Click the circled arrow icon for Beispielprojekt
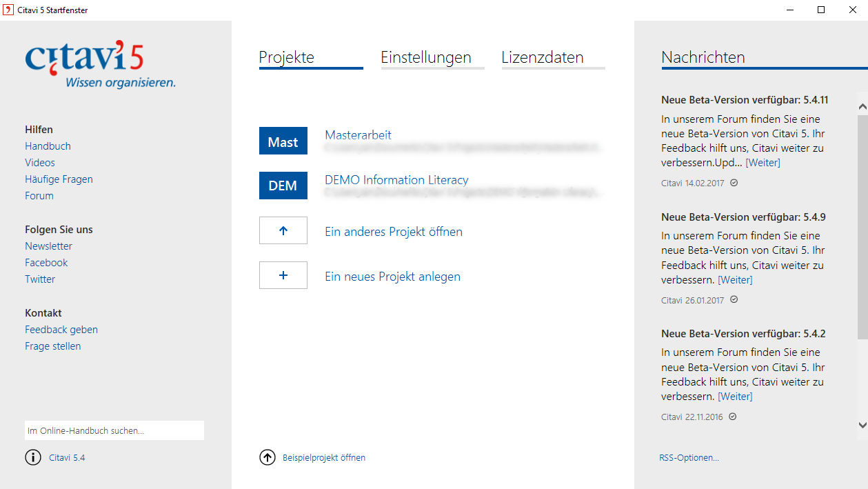Image resolution: width=868 pixels, height=489 pixels. [268, 457]
